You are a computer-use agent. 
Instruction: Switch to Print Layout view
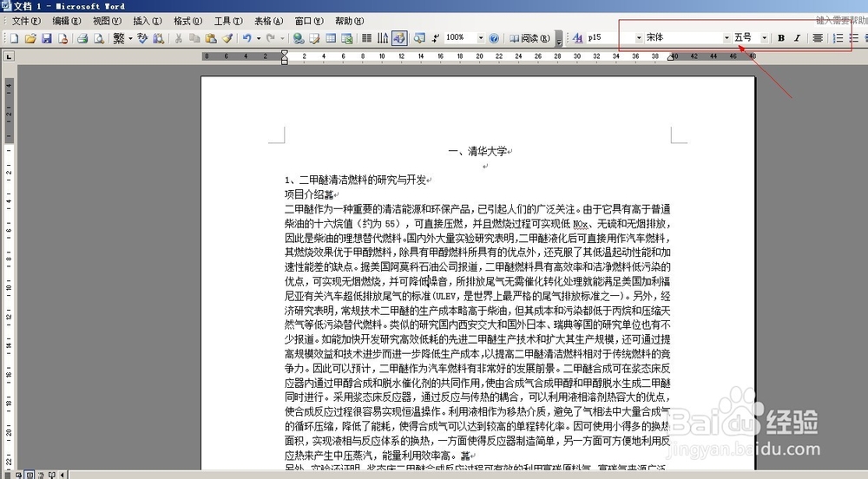point(30,475)
